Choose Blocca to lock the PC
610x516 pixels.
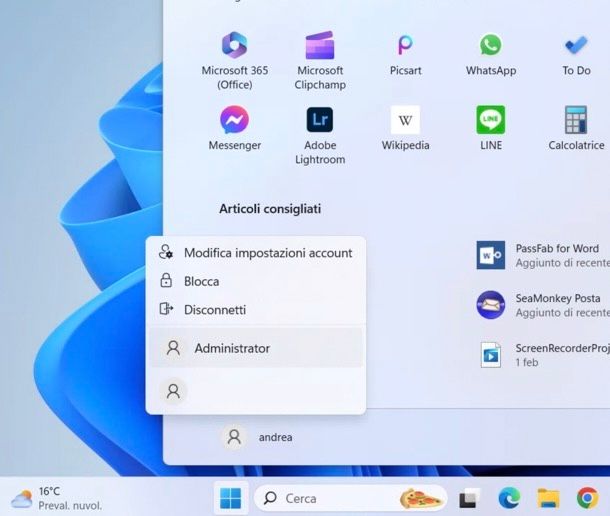point(256,281)
